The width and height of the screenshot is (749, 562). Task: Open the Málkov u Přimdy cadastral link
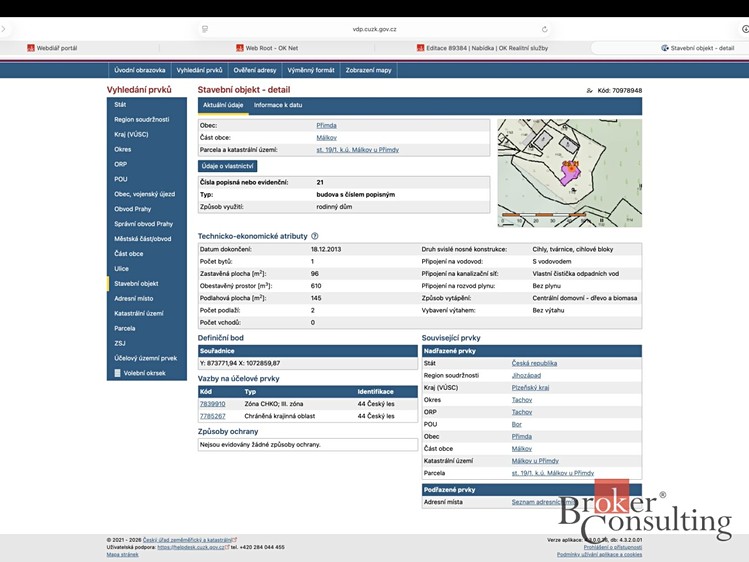[x=535, y=461]
